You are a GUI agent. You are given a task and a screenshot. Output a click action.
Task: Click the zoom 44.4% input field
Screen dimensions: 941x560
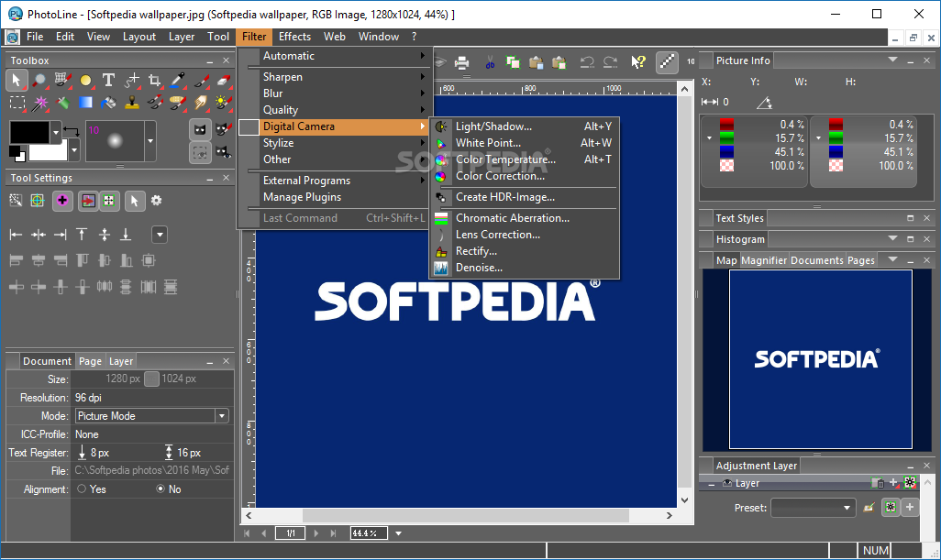coord(369,533)
